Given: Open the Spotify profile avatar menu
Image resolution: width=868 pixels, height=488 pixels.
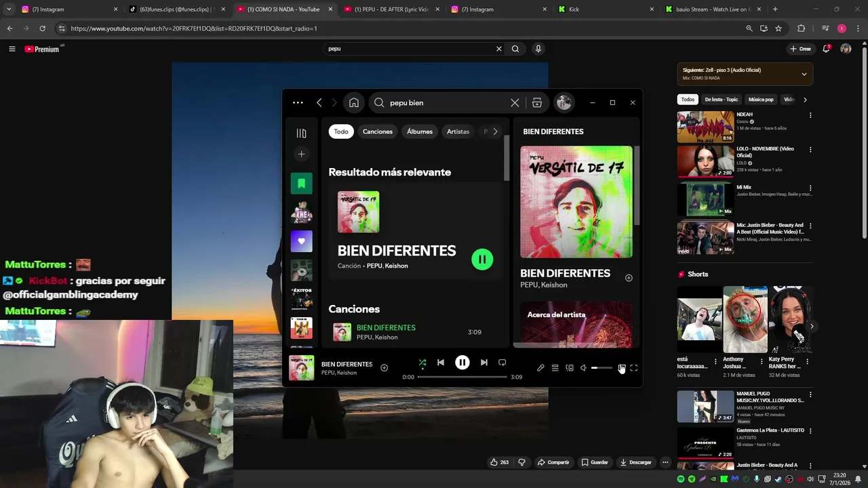Looking at the screenshot, I should coord(564,102).
